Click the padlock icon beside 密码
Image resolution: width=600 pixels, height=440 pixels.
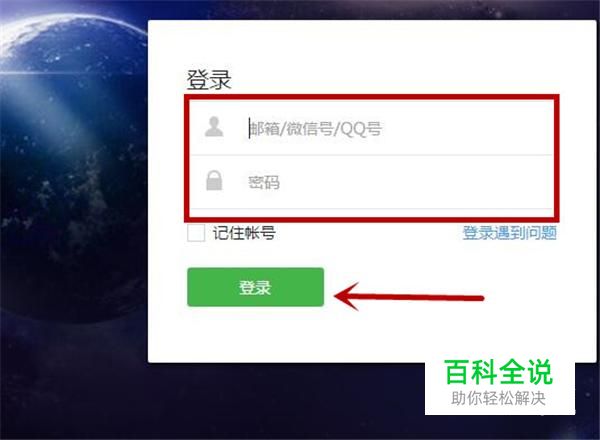[214, 180]
